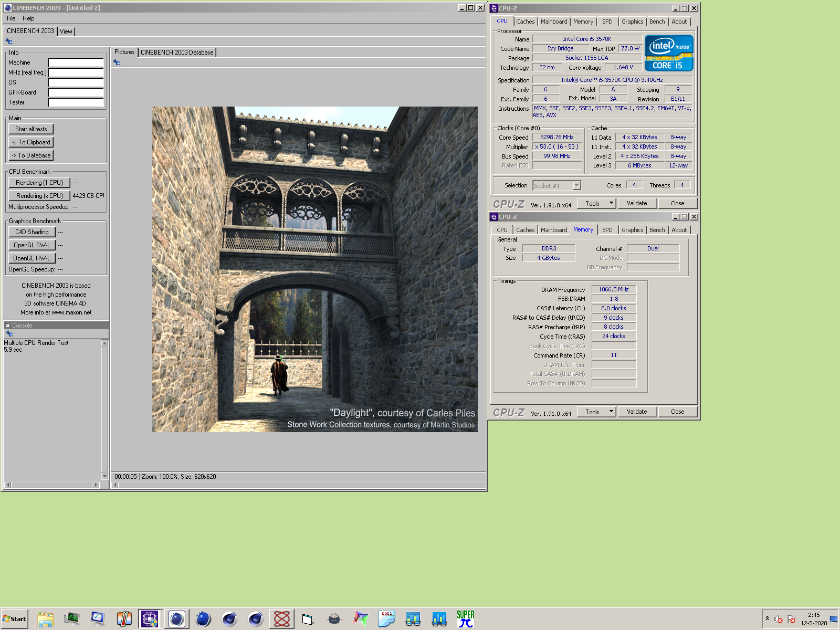Open the File menu in CINEBENCH
The width and height of the screenshot is (840, 630).
click(11, 18)
